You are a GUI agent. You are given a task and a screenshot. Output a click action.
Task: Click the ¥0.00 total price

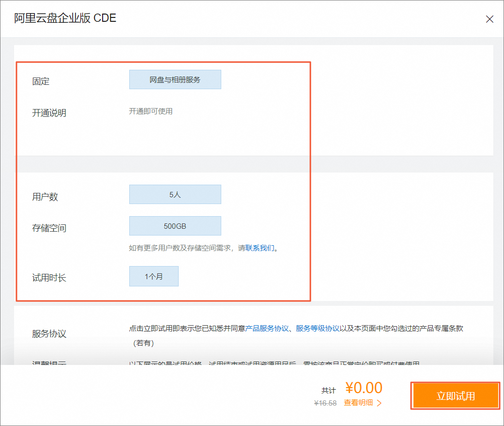click(x=364, y=388)
